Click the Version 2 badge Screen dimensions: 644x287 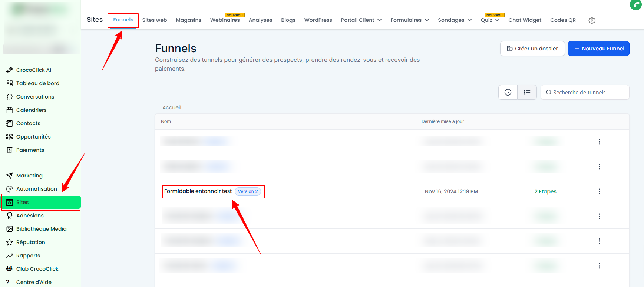[248, 191]
